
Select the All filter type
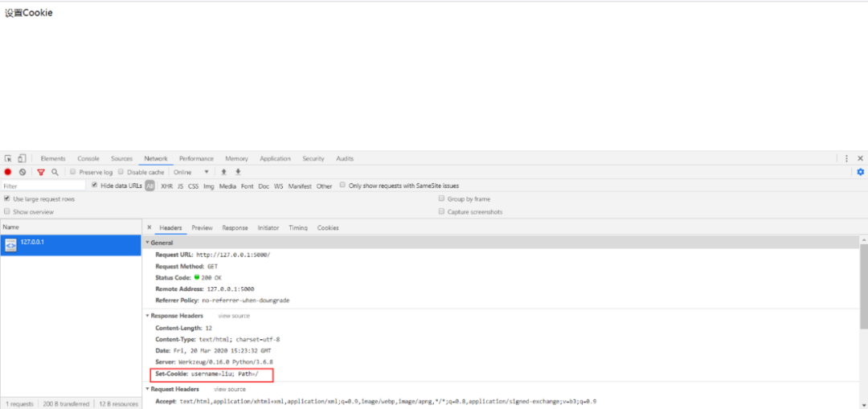(150, 186)
